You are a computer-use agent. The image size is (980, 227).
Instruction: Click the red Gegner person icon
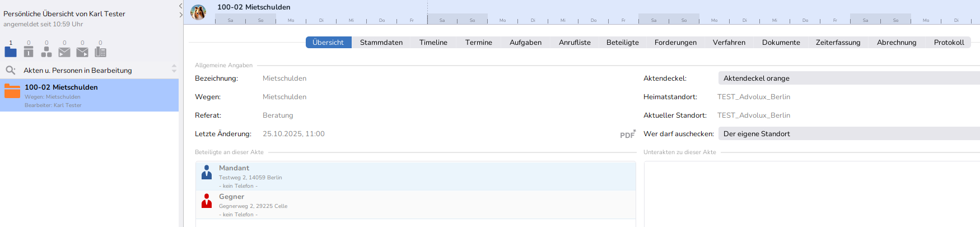pos(207,201)
